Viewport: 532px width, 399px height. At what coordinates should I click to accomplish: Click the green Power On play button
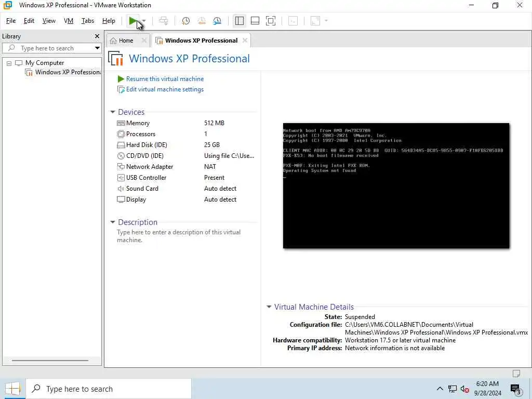pos(132,21)
